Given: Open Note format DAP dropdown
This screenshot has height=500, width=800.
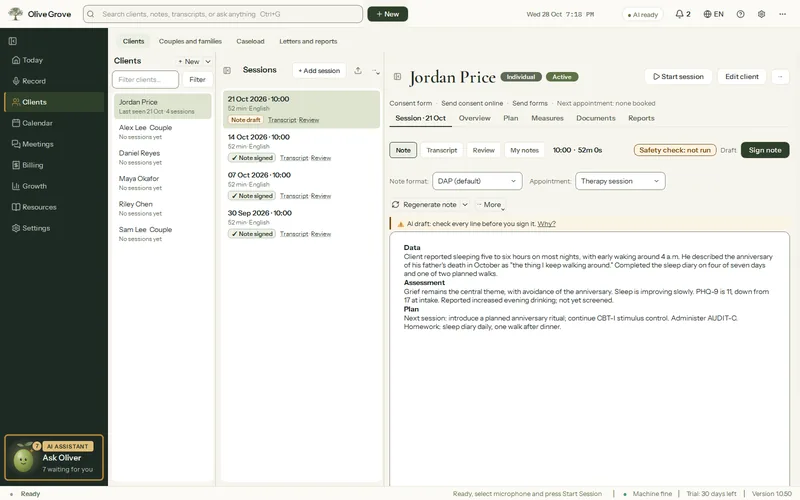Looking at the screenshot, I should [x=477, y=181].
